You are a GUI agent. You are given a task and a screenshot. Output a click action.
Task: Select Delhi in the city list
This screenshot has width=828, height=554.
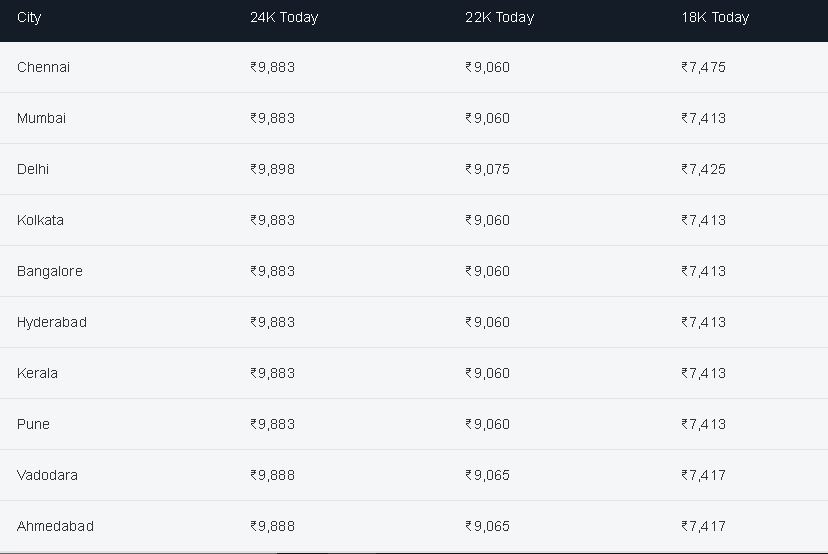[x=33, y=169]
